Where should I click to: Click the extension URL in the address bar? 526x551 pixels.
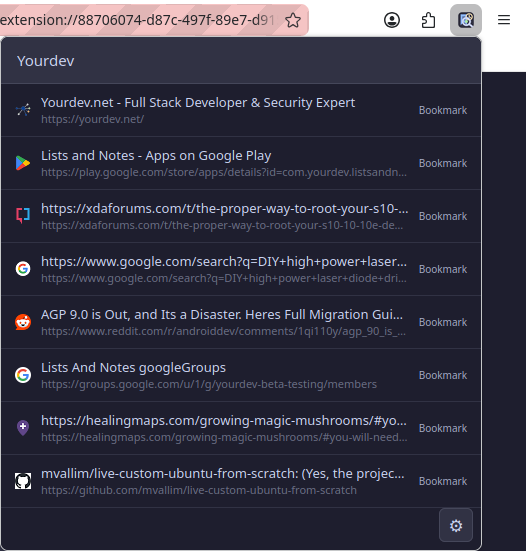pyautogui.click(x=137, y=20)
